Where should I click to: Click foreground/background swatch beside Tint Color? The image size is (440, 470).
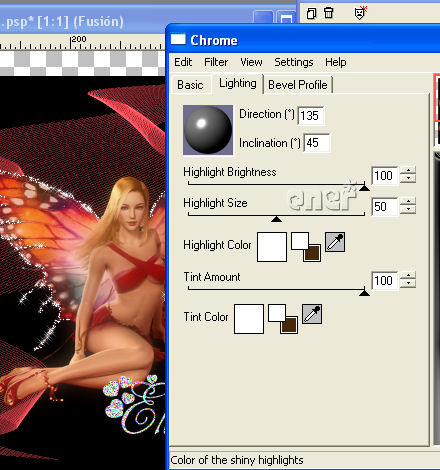283,319
